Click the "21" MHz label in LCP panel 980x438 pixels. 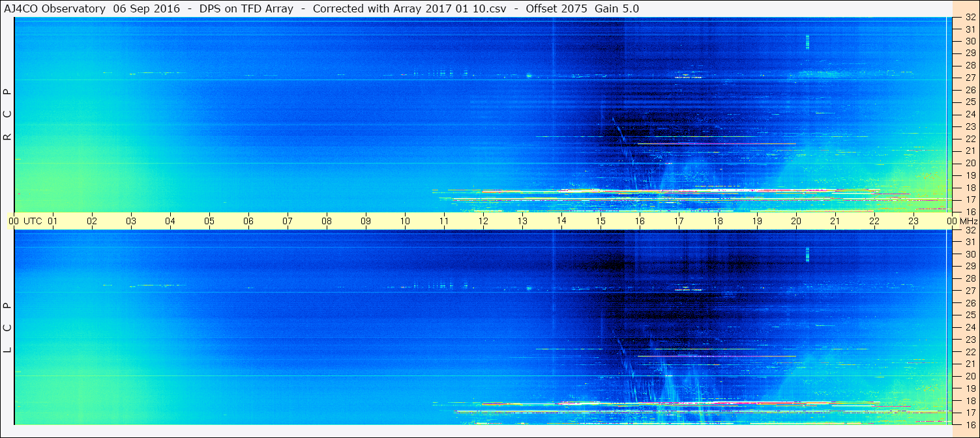[970, 364]
